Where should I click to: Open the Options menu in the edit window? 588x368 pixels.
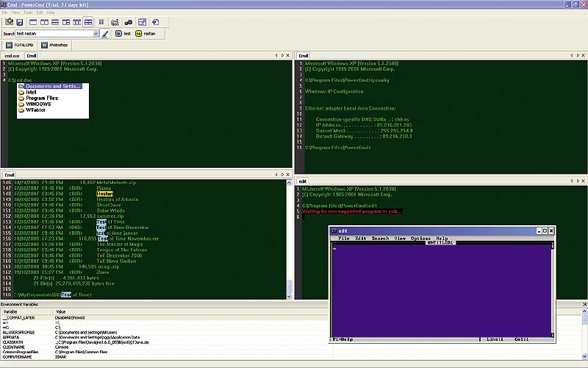420,238
